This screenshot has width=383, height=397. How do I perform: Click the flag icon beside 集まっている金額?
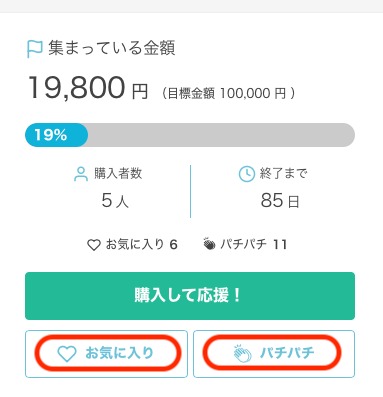coord(34,49)
